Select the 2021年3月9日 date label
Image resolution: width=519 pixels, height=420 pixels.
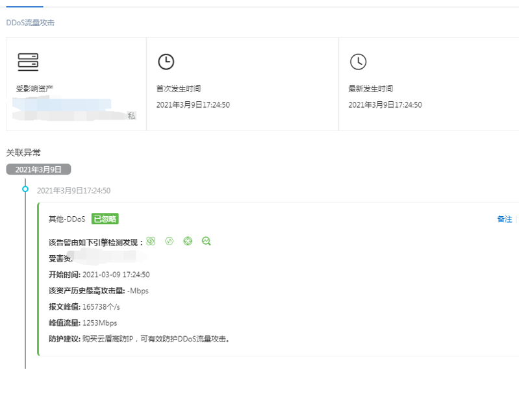(38, 169)
